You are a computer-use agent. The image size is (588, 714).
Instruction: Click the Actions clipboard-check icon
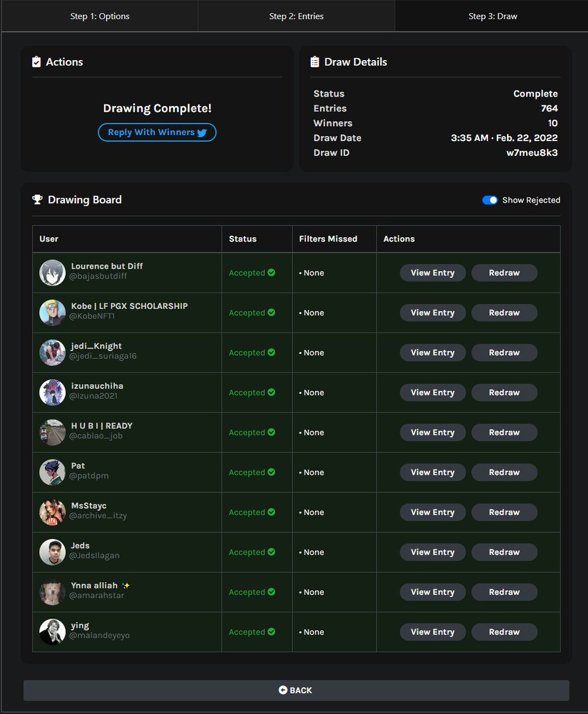(36, 62)
